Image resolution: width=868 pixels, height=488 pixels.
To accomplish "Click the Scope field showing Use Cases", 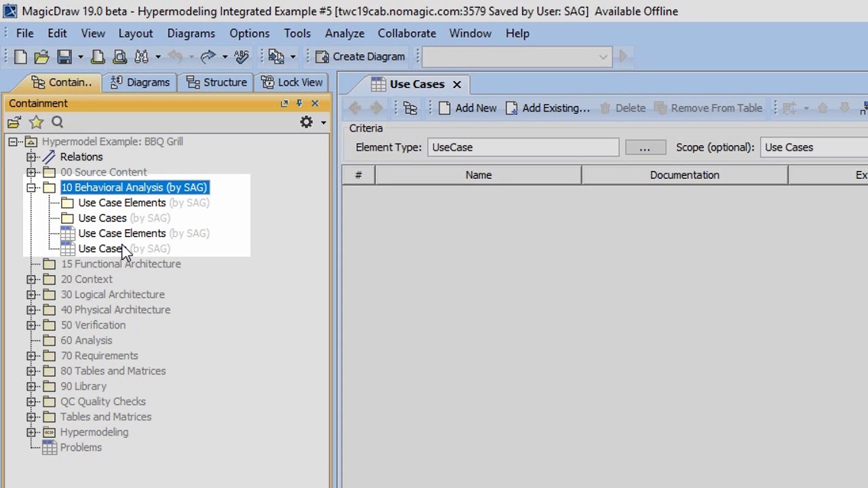I will [x=814, y=147].
